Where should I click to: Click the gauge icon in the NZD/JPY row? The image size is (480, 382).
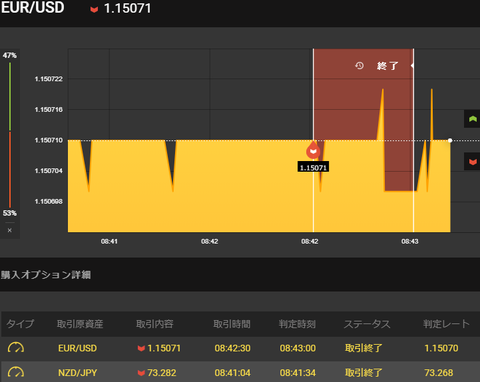16,372
